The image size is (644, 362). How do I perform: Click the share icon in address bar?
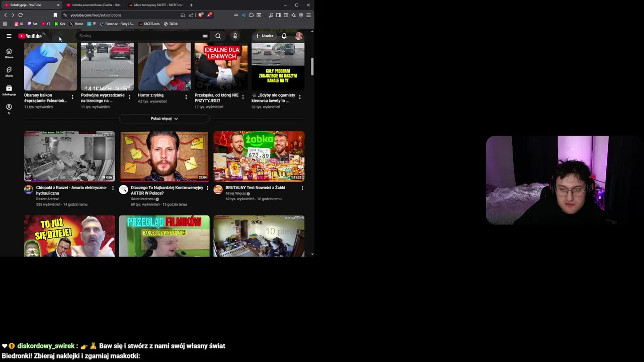coord(191,15)
